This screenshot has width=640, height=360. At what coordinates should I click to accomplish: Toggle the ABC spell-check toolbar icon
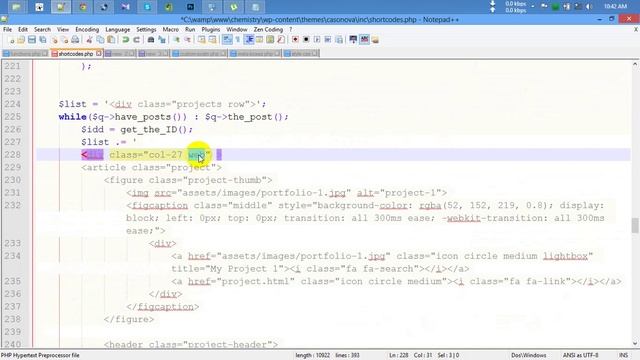click(x=364, y=40)
